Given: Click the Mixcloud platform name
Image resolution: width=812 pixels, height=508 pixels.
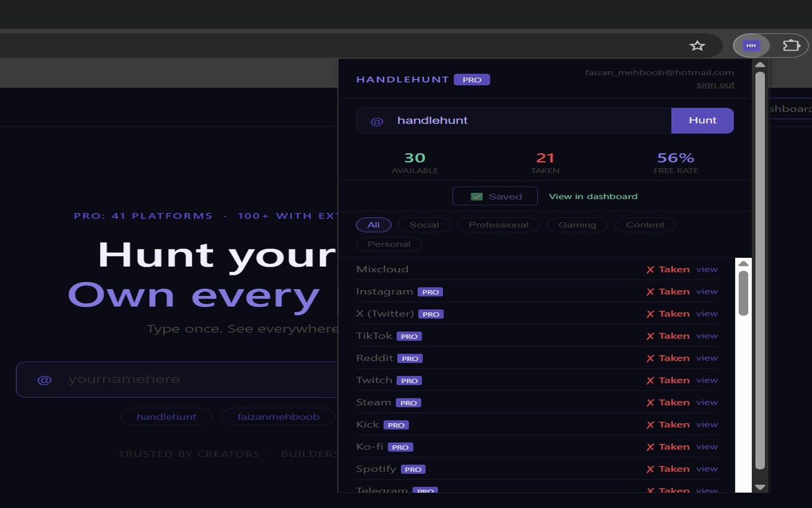Looking at the screenshot, I should (383, 269).
